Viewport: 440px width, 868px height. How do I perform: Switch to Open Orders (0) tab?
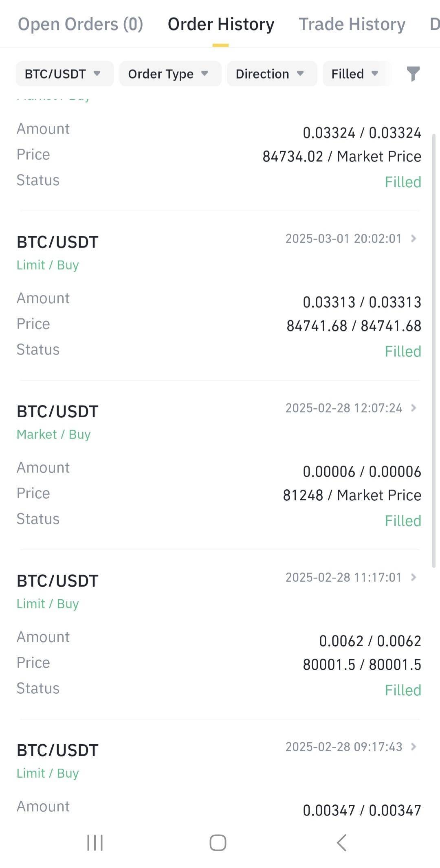point(80,24)
